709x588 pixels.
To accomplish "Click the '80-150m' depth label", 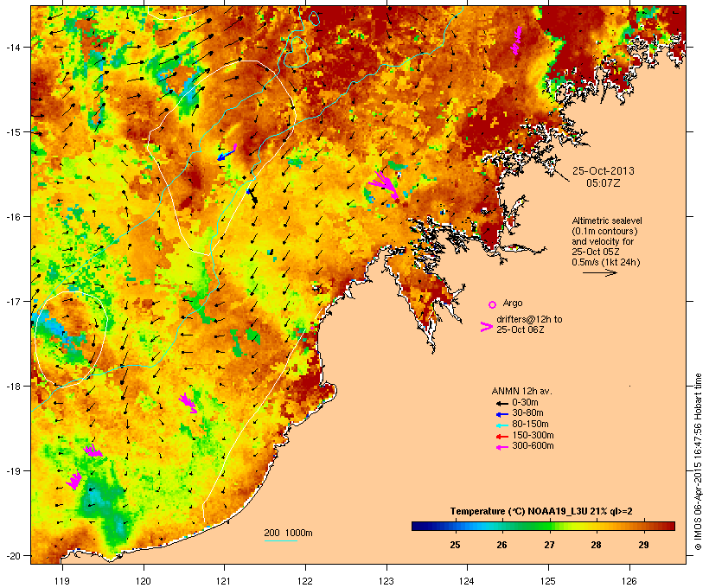I will (x=530, y=425).
